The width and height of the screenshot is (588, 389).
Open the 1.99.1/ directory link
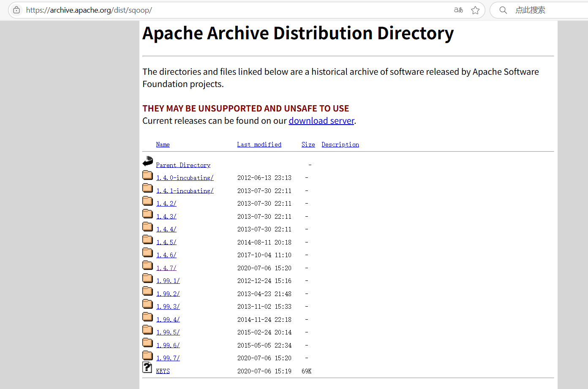168,281
